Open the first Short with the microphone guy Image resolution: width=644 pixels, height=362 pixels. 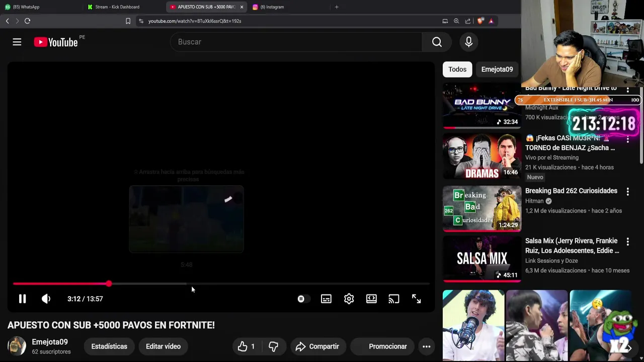click(473, 325)
